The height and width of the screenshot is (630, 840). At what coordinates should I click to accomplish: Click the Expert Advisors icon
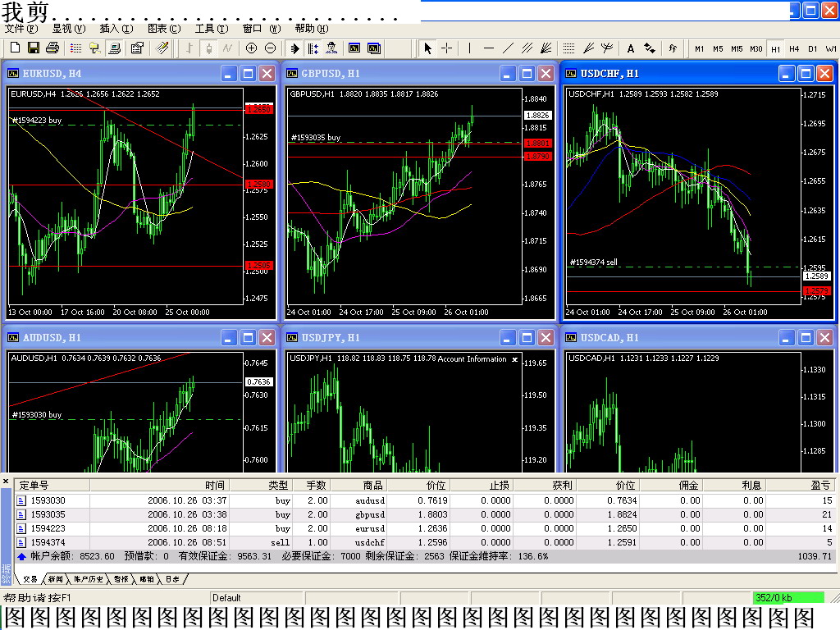(x=331, y=48)
